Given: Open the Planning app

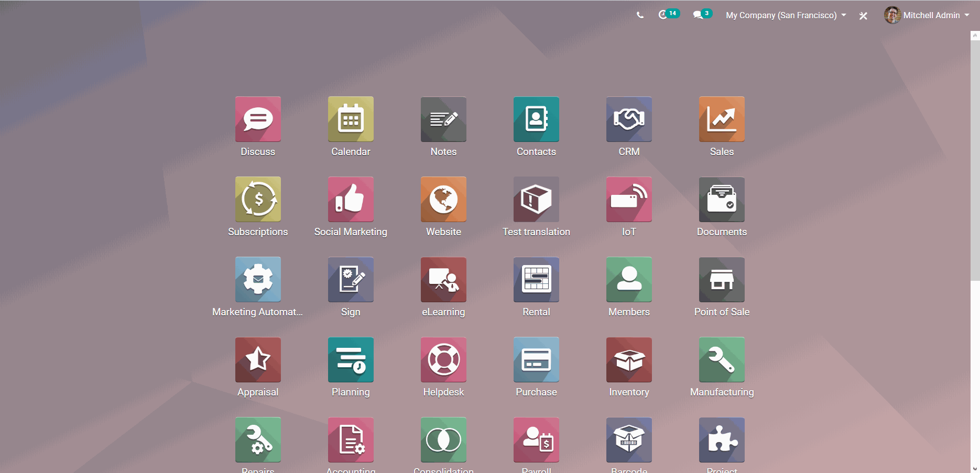Looking at the screenshot, I should pyautogui.click(x=351, y=360).
